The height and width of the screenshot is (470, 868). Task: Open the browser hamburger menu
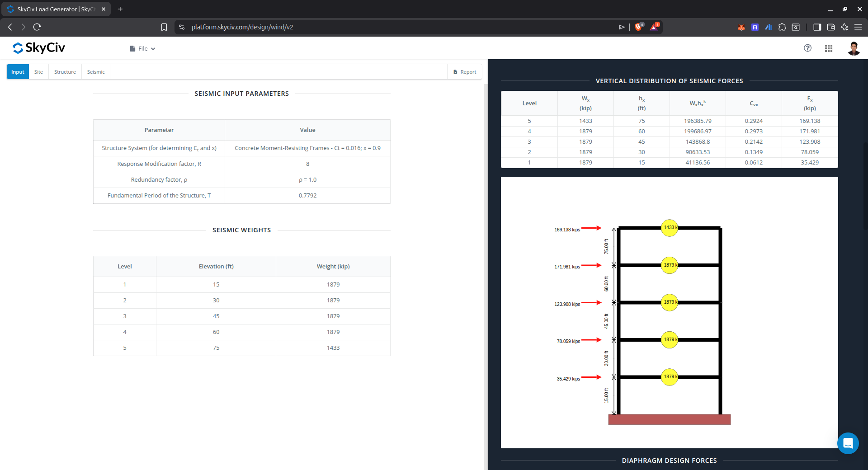click(x=858, y=27)
